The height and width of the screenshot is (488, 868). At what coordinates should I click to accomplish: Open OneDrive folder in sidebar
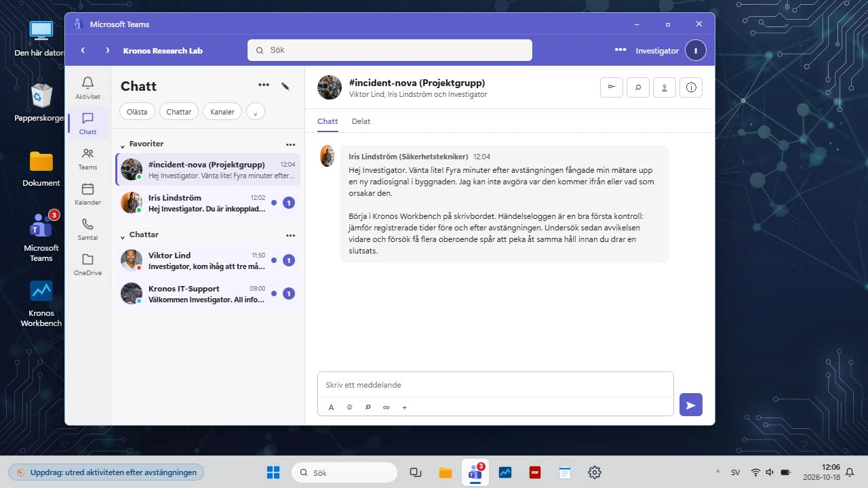[87, 264]
